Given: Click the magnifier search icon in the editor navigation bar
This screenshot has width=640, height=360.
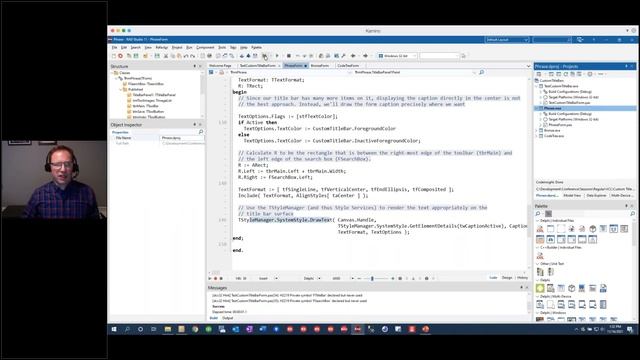Looking at the screenshot, I should pyautogui.click(x=482, y=72).
